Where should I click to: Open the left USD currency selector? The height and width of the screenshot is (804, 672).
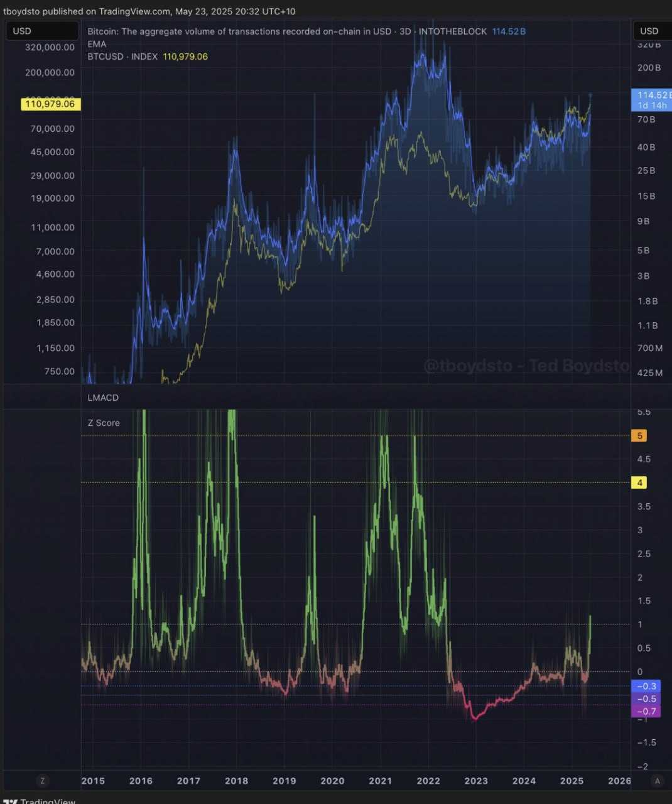point(42,31)
